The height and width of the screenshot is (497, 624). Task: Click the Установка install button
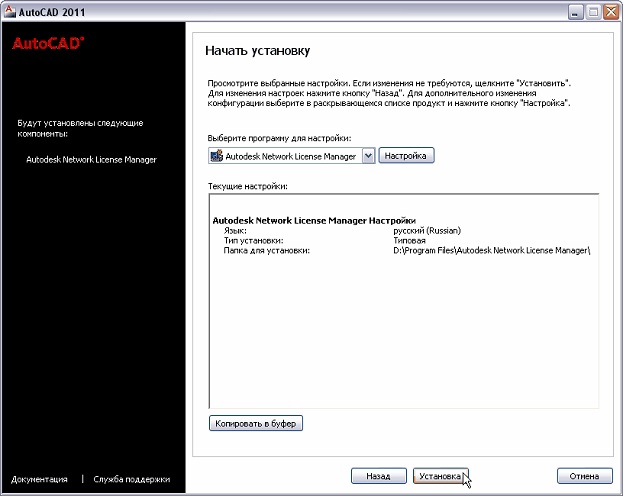[x=441, y=476]
